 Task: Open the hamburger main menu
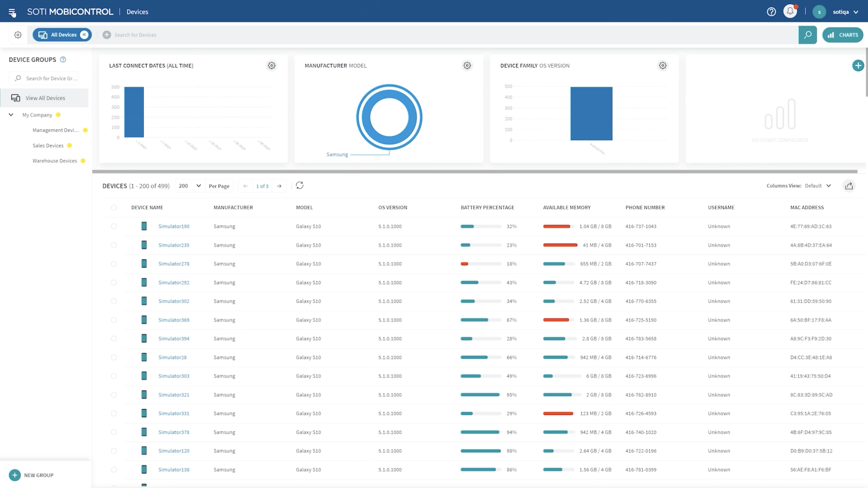click(x=12, y=12)
